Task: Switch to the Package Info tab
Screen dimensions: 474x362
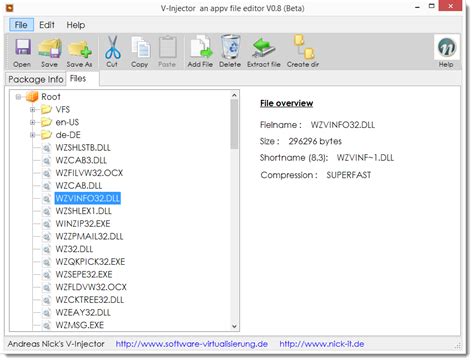Action: tap(36, 79)
